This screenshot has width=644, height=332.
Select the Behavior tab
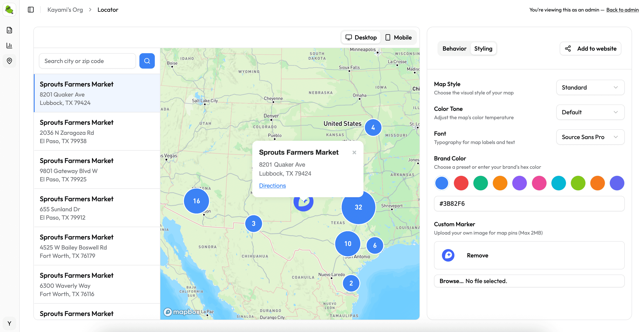454,48
